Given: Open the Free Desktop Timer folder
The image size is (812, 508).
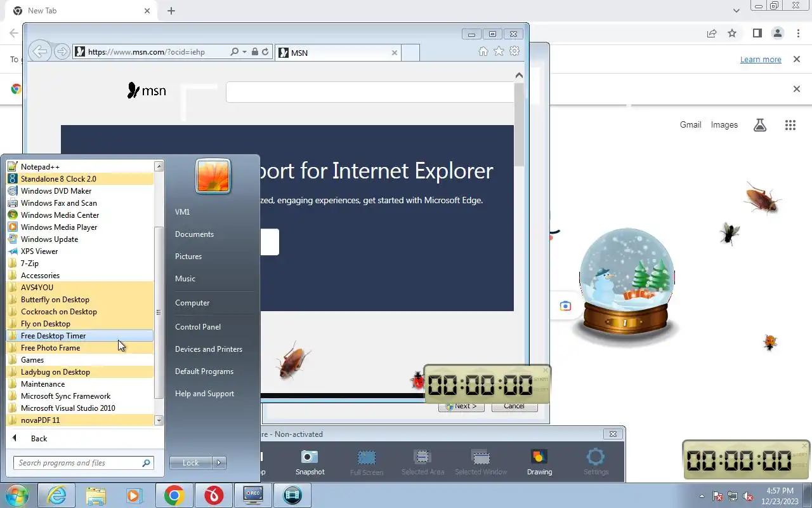Looking at the screenshot, I should click(x=80, y=336).
